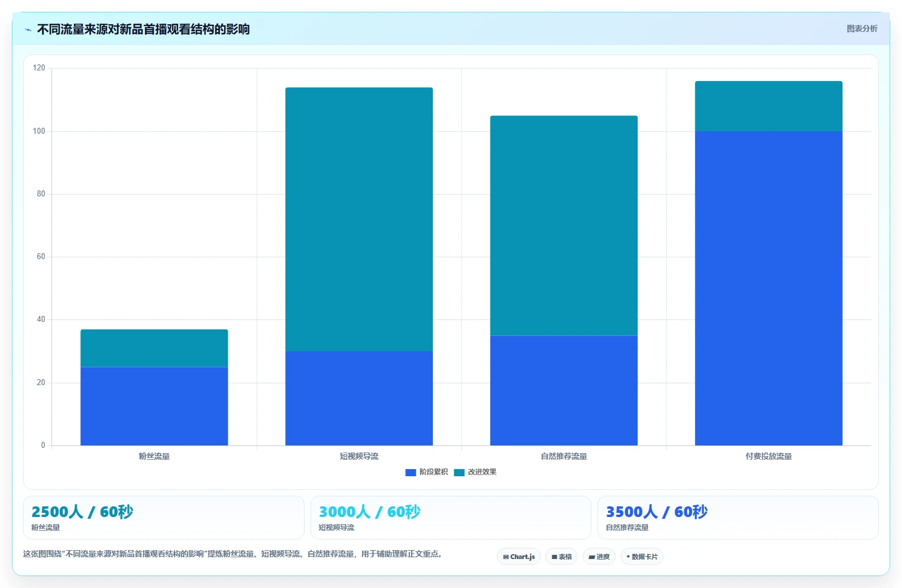Click the description text below the cards
The image size is (902, 588).
pyautogui.click(x=232, y=554)
